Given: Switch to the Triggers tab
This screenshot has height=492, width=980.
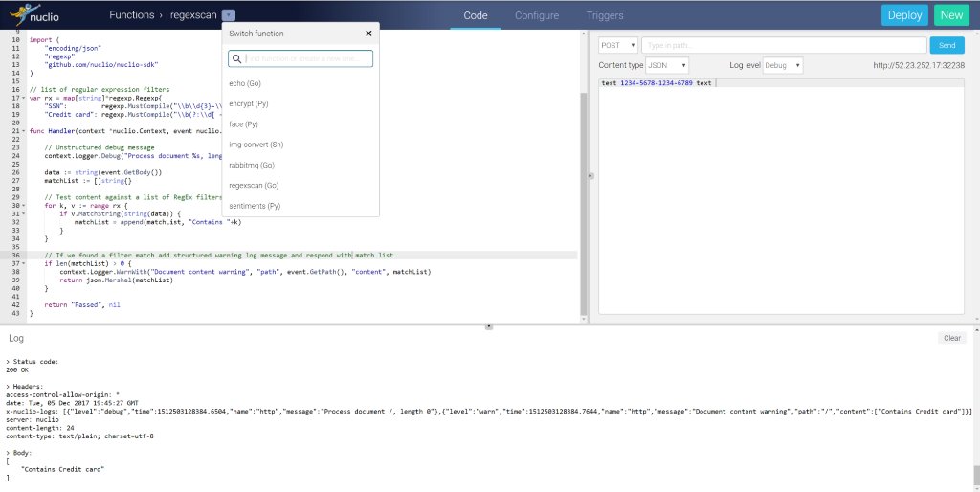Looking at the screenshot, I should pos(605,15).
